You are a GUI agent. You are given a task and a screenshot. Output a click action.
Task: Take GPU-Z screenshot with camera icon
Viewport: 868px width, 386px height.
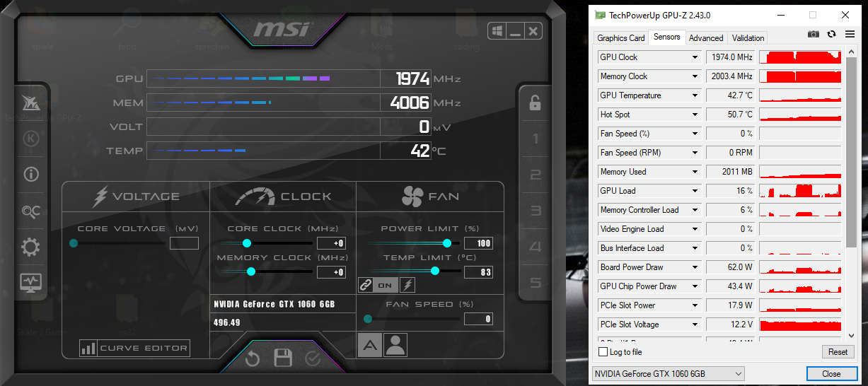pos(814,34)
